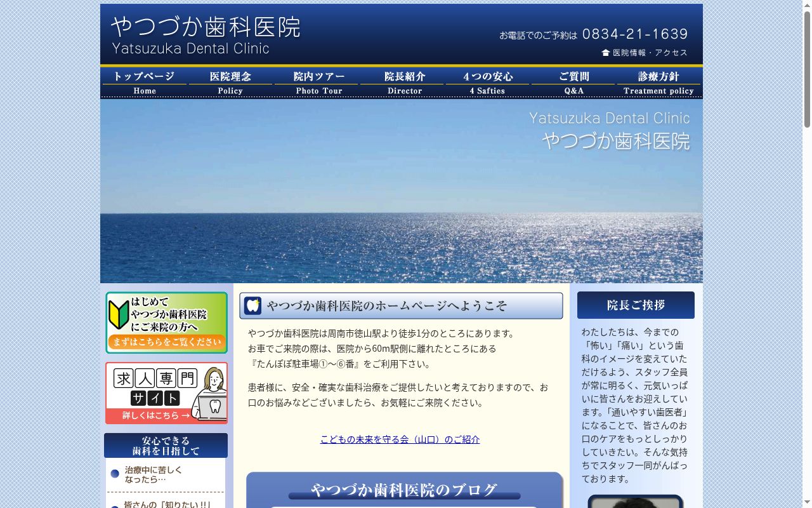Open 院内ツアー Photo Tour menu item

(317, 83)
